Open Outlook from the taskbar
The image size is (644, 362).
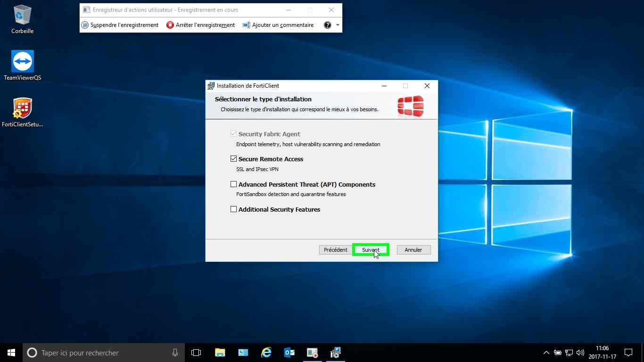pyautogui.click(x=289, y=353)
